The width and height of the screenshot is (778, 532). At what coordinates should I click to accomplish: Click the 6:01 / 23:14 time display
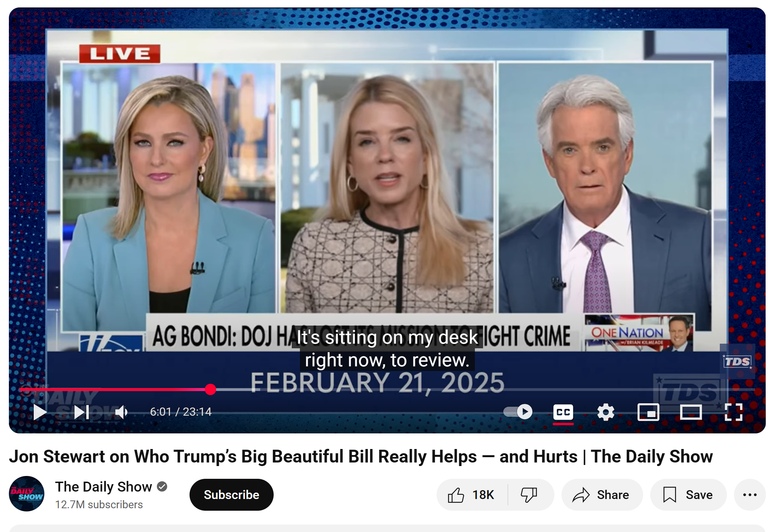point(181,412)
